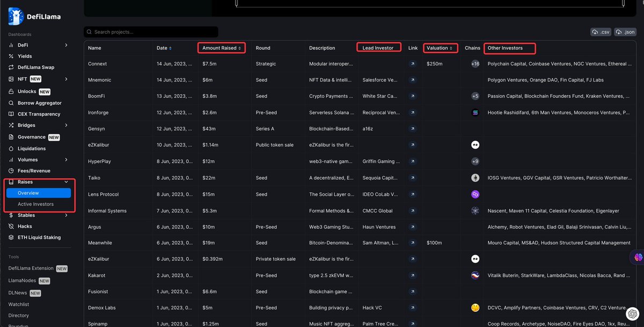This screenshot has height=327, width=644.
Task: Open Stables in the sidebar
Action: [x=26, y=215]
